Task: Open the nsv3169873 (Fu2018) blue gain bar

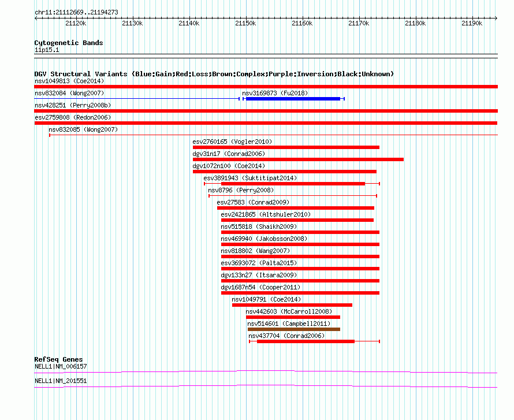Action: [293, 99]
